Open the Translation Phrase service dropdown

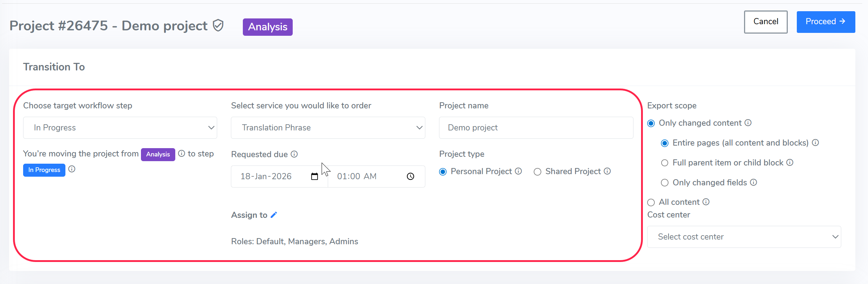328,128
